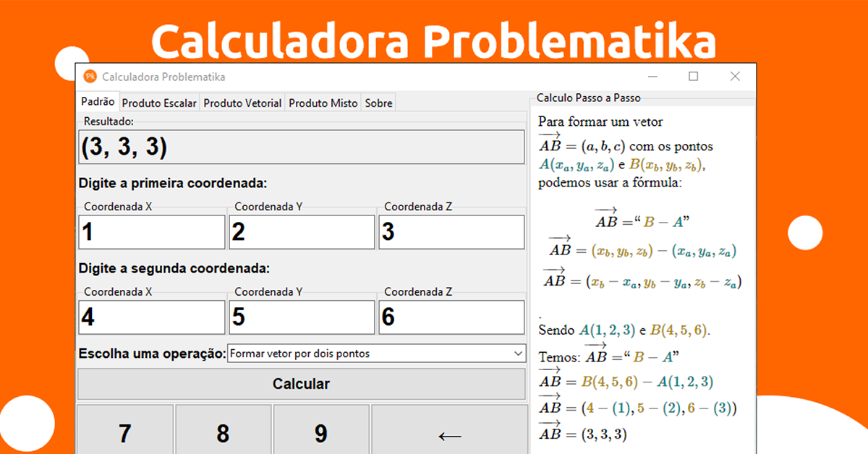Focus first coordinate X input field
Image resolution: width=868 pixels, height=454 pixels.
[x=152, y=232]
